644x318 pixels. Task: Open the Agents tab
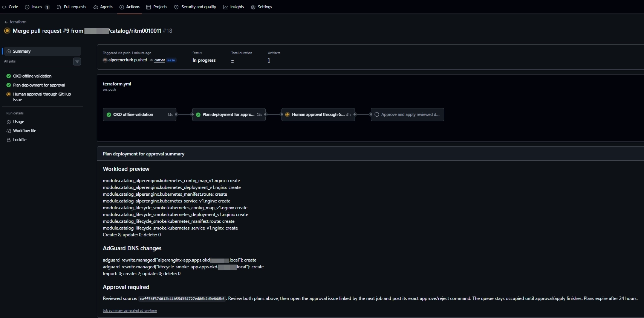[103, 7]
